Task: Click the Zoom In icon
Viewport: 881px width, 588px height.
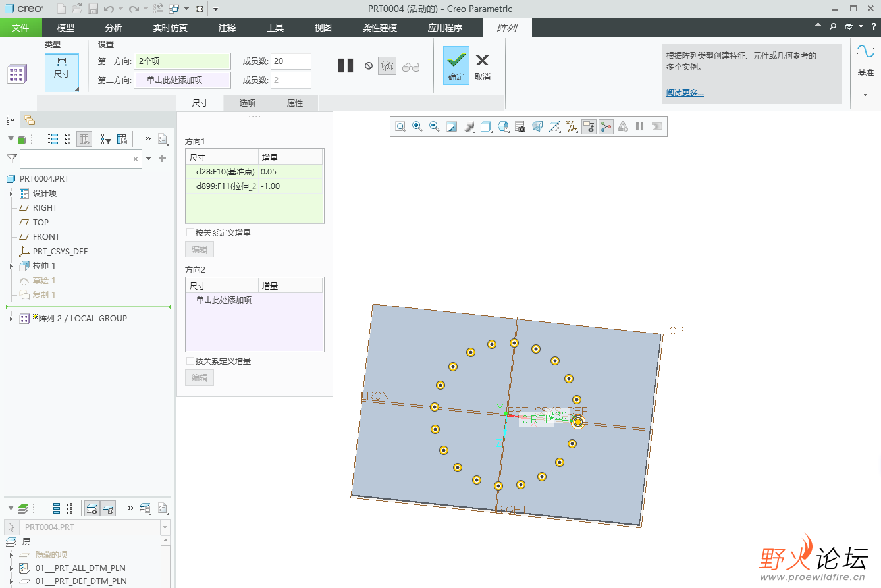Action: 417,126
